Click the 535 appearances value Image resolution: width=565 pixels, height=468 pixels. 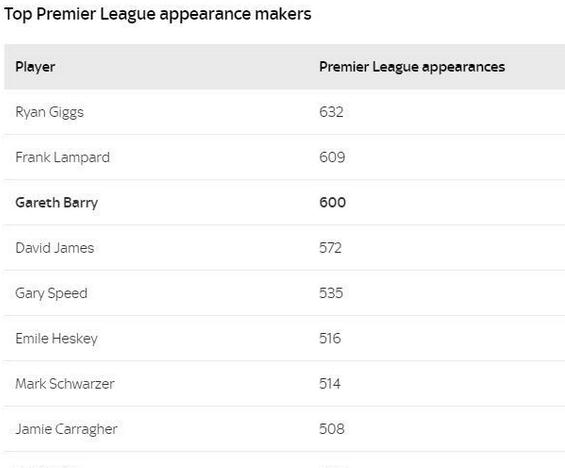[331, 293]
